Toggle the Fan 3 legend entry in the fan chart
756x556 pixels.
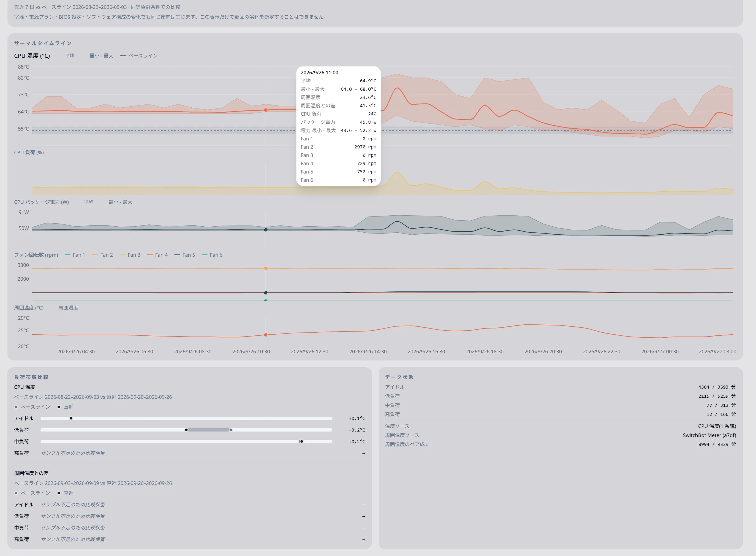[x=129, y=255]
